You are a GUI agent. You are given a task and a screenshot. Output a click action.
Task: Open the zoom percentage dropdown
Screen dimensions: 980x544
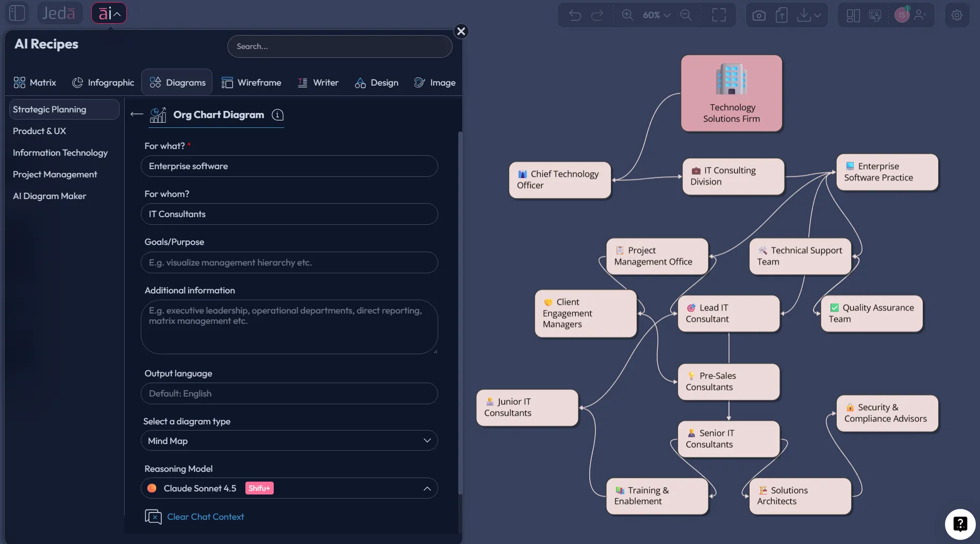(x=656, y=15)
